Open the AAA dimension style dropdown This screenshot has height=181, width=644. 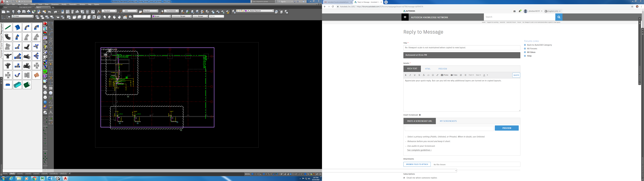pyautogui.click(x=130, y=11)
